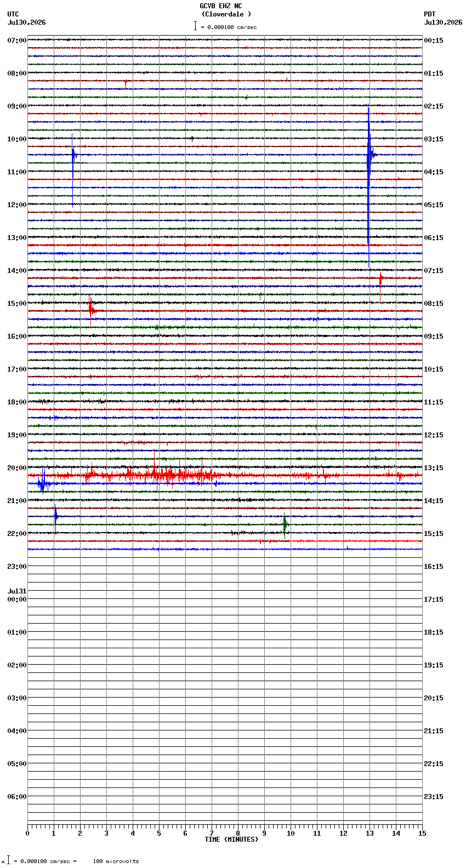
Task: Click the Jul30,2026 date under UTC
Action: pos(27,22)
